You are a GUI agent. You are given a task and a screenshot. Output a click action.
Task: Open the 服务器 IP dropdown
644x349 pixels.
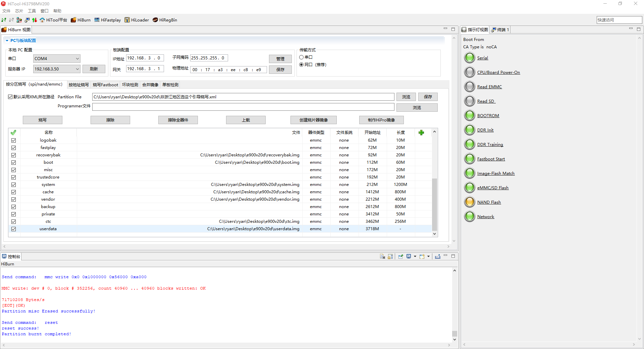[x=57, y=69]
